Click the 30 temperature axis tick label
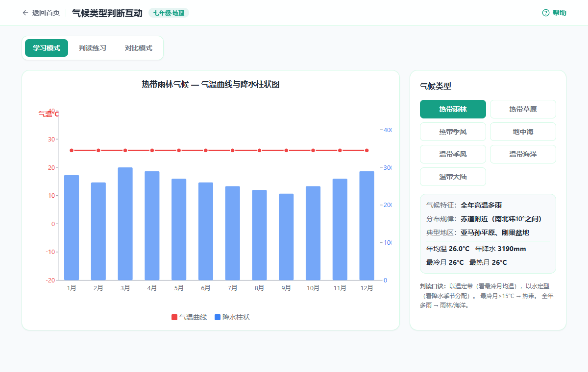 point(51,139)
